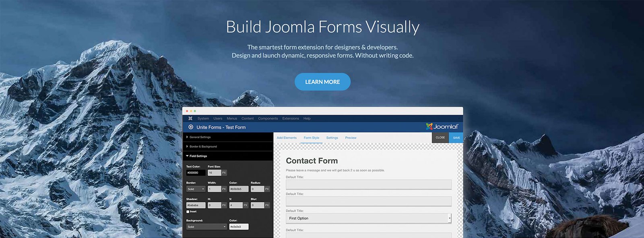
Task: Collapse the Field Settings section
Action: point(228,156)
